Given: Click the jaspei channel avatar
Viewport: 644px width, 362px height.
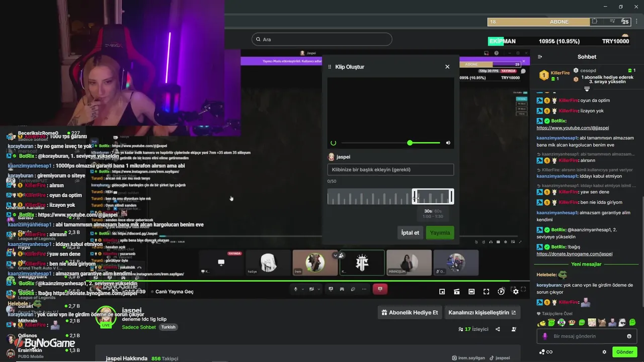Looking at the screenshot, I should point(106,316).
